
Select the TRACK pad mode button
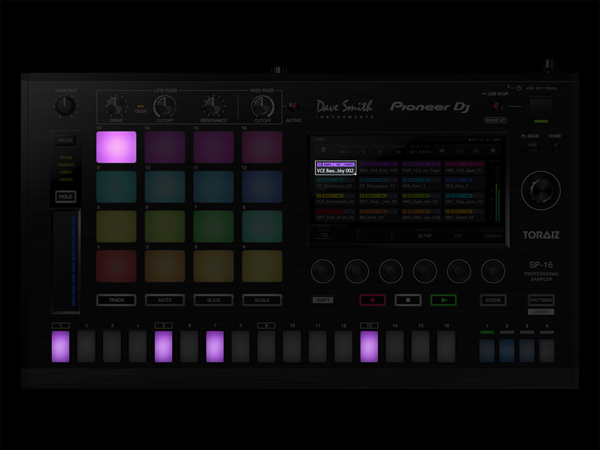point(116,300)
